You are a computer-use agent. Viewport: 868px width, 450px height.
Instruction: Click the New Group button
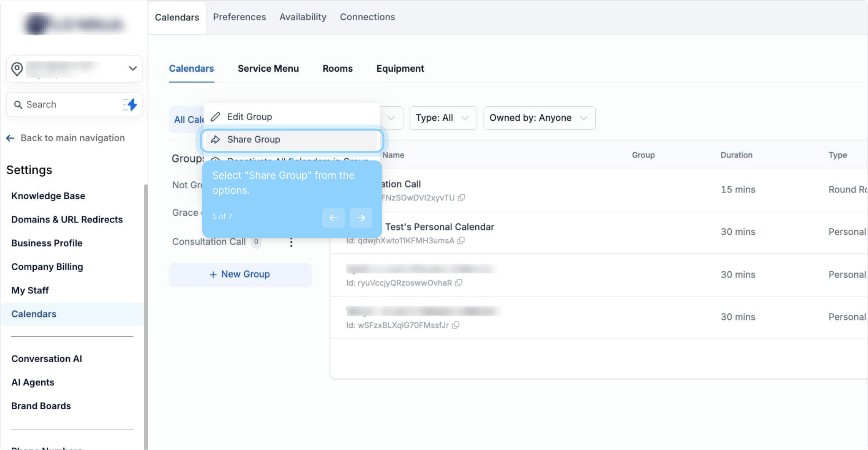[x=240, y=274]
